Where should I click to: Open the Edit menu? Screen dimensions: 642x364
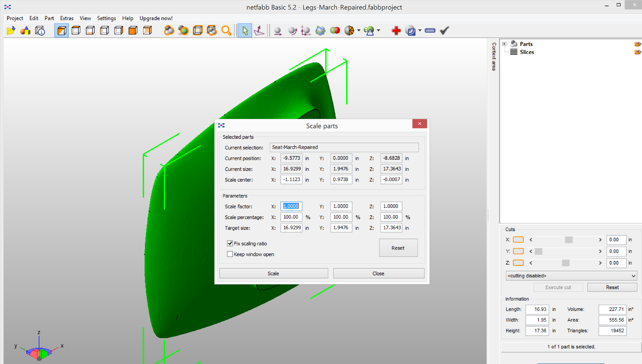click(x=34, y=18)
